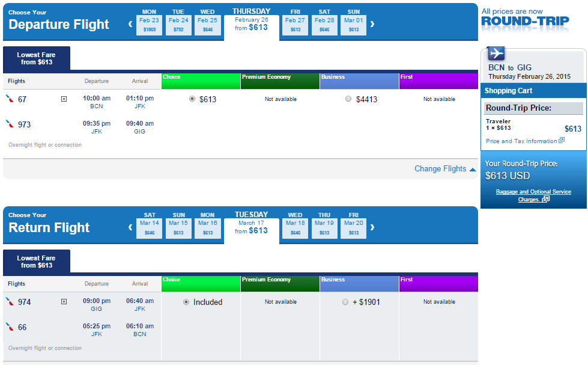Image resolution: width=588 pixels, height=365 pixels.
Task: Choose departure date Sat Feb 28
Action: (x=324, y=25)
